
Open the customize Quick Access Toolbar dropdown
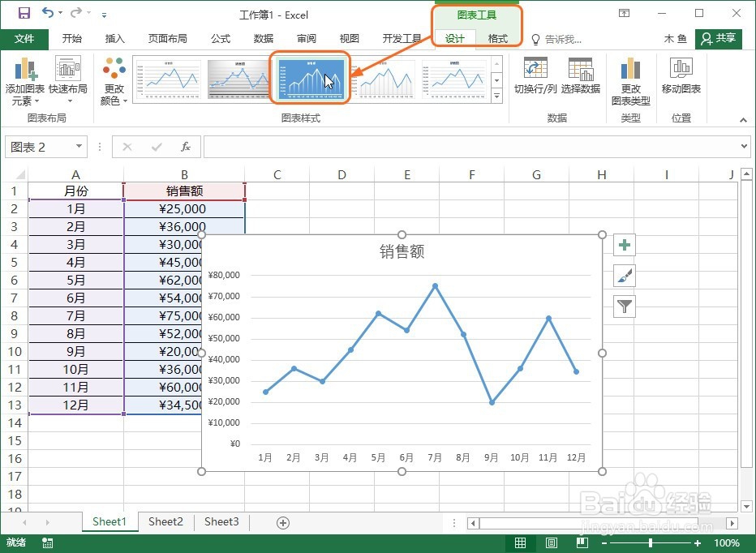[x=103, y=15]
